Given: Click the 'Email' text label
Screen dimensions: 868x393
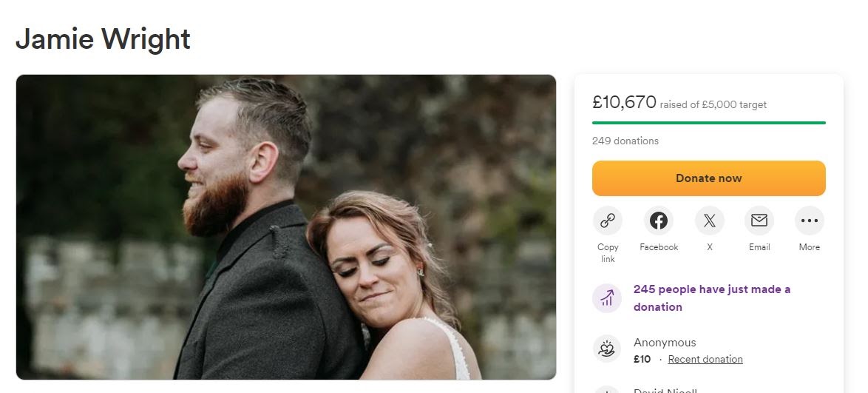Looking at the screenshot, I should click(x=759, y=247).
